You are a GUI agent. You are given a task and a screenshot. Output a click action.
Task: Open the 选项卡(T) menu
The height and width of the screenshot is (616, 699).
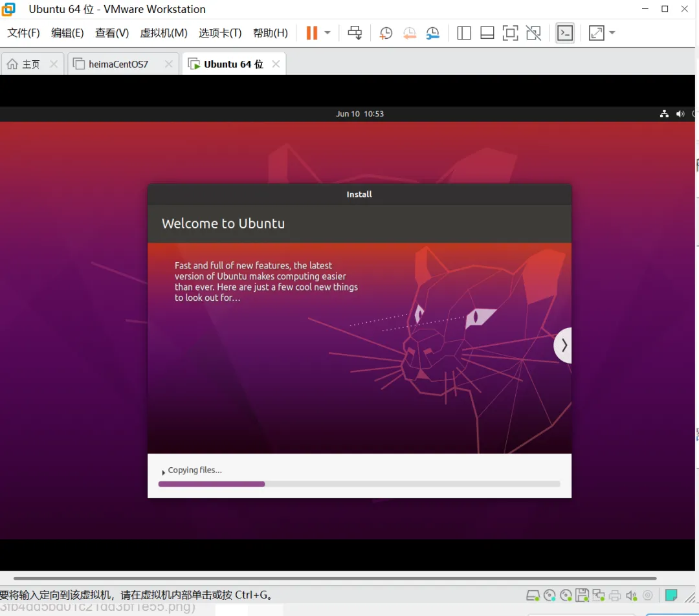tap(220, 33)
